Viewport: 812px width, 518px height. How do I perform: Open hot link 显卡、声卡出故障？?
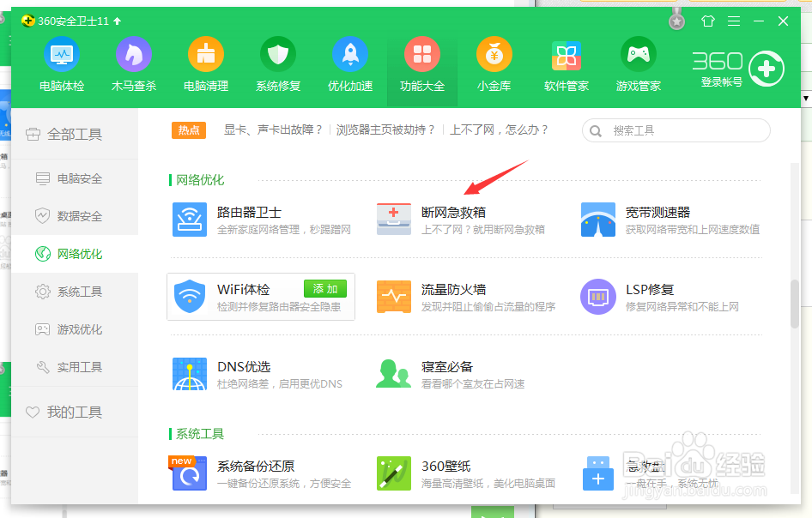click(273, 129)
